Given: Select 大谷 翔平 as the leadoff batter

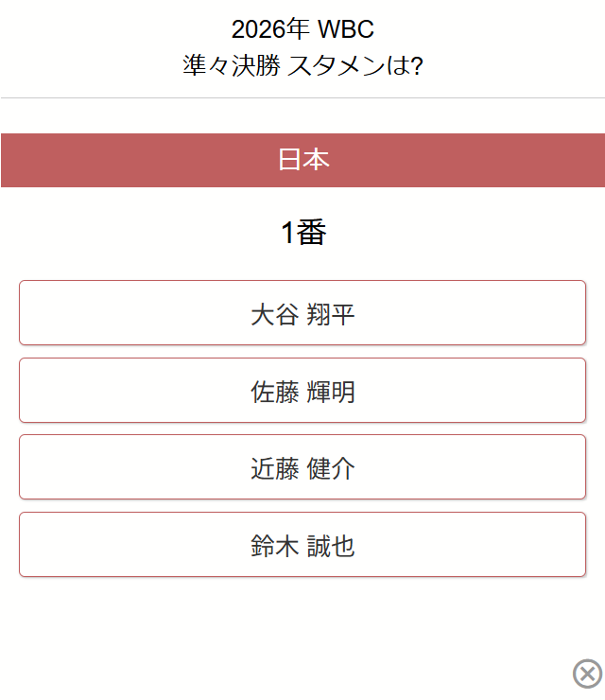Looking at the screenshot, I should pyautogui.click(x=302, y=313).
